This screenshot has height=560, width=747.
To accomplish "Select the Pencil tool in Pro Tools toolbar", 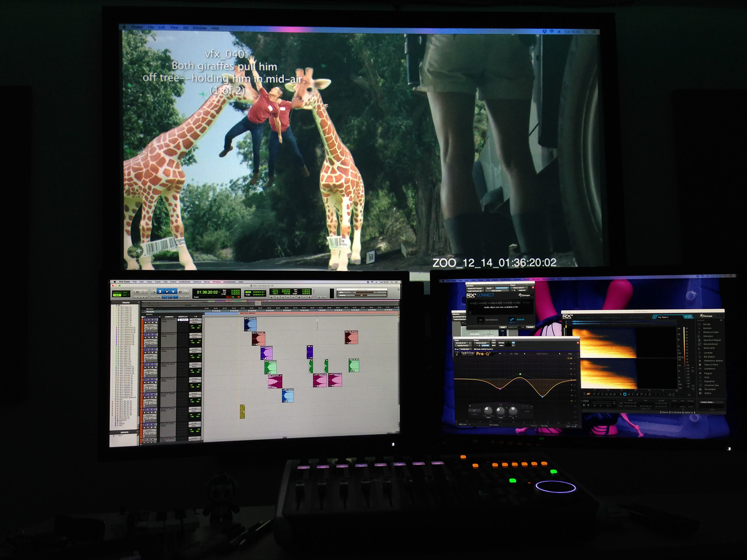I will coord(186,291).
